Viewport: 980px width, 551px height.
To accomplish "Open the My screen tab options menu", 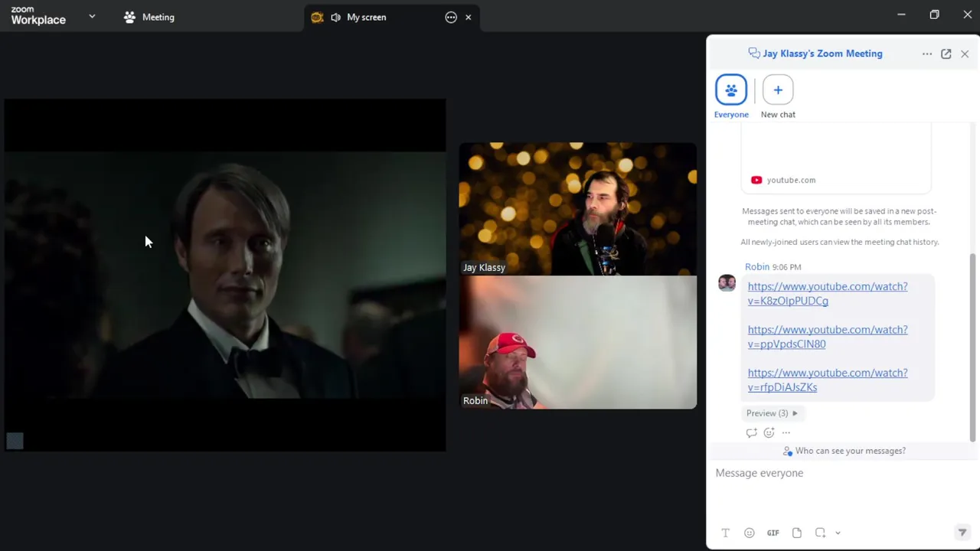I will tap(451, 17).
